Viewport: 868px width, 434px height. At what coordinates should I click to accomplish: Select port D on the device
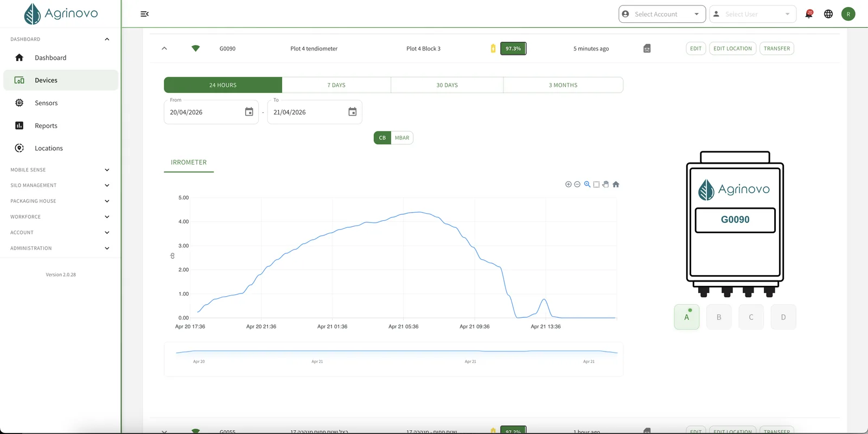coord(783,317)
